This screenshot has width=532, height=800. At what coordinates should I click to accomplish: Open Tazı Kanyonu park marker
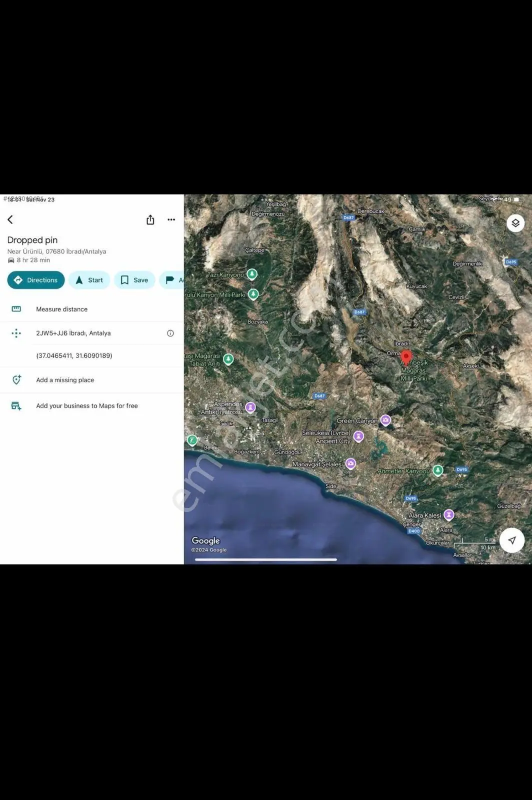click(252, 274)
